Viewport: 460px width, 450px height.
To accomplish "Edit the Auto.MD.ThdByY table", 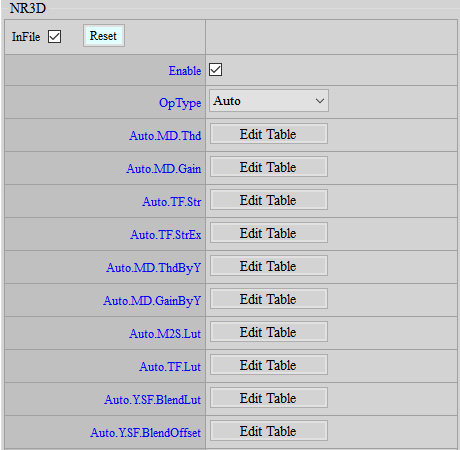I will pyautogui.click(x=269, y=266).
